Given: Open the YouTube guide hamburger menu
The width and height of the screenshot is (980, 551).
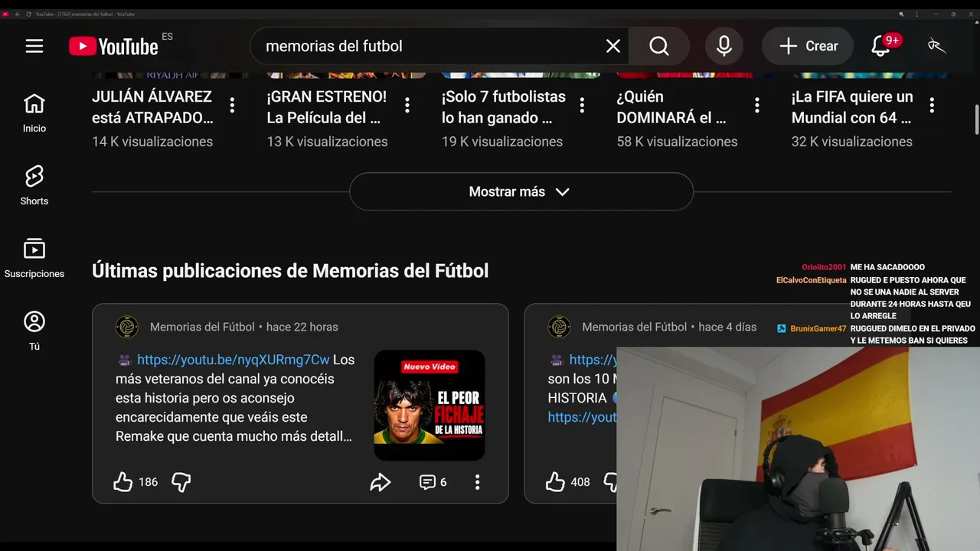Looking at the screenshot, I should pos(34,46).
